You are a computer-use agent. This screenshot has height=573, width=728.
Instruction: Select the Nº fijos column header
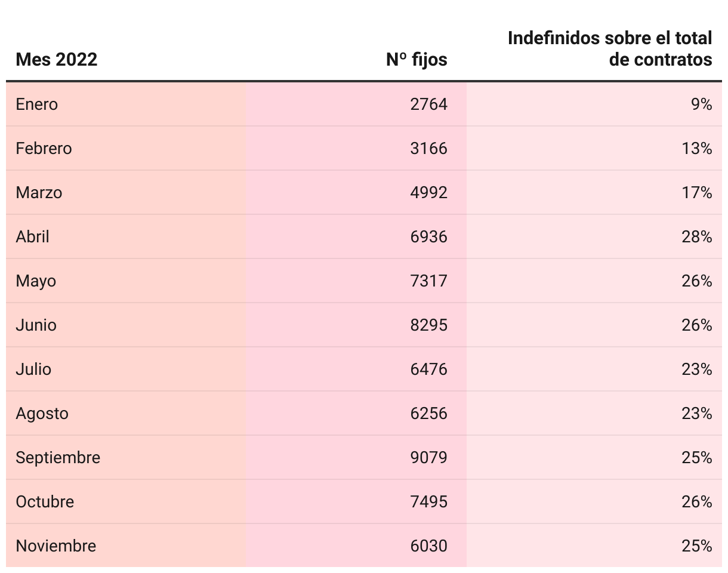(x=417, y=60)
